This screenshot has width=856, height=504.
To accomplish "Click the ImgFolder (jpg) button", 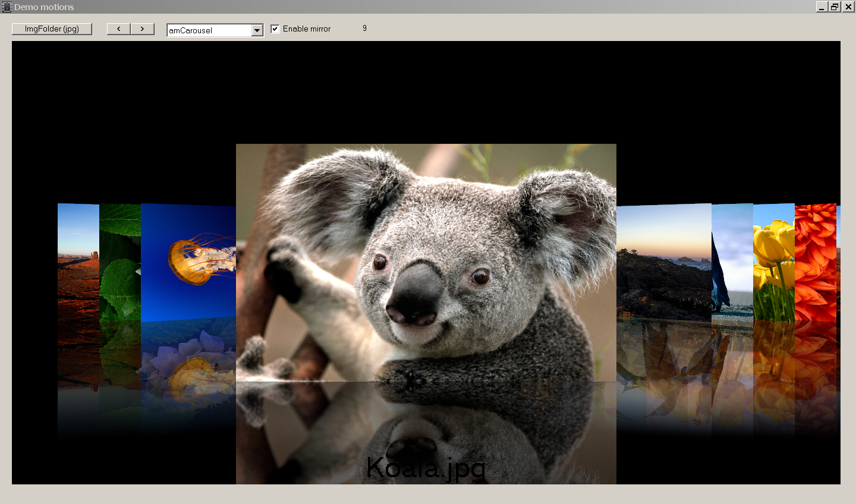I will coord(52,29).
